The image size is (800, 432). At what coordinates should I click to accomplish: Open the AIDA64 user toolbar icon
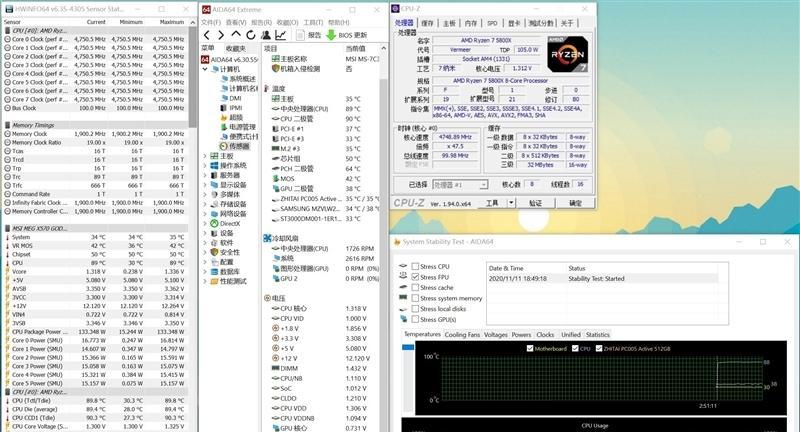pos(266,35)
